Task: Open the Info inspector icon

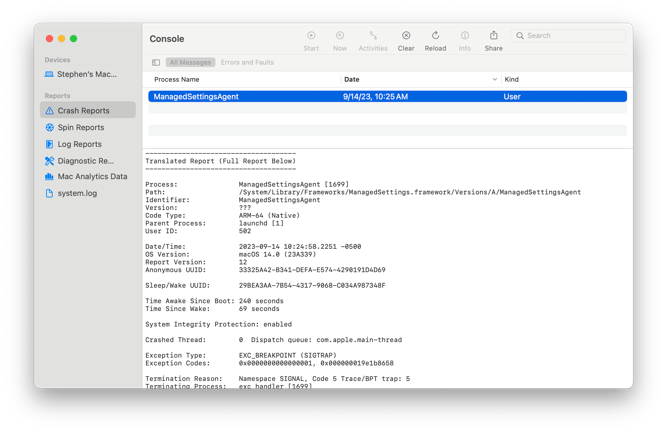Action: tap(465, 36)
